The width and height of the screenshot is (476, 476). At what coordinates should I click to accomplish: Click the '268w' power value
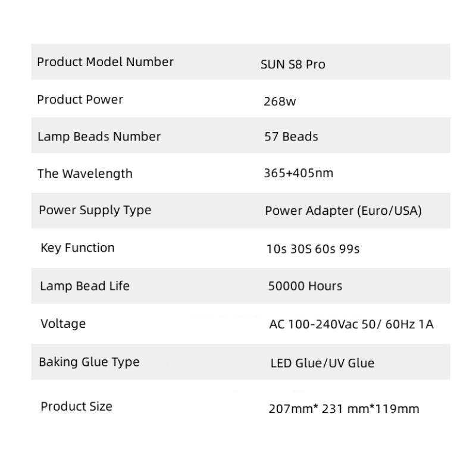click(x=280, y=101)
